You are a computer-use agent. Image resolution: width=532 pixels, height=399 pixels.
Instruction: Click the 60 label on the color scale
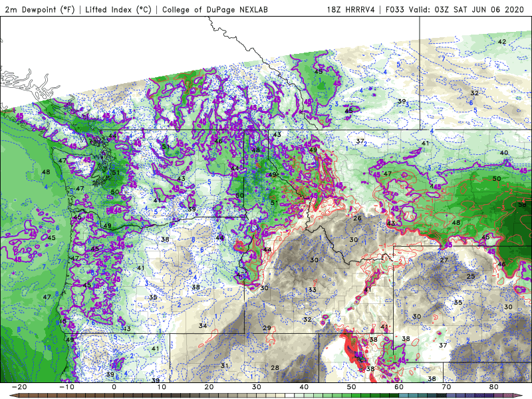point(399,387)
